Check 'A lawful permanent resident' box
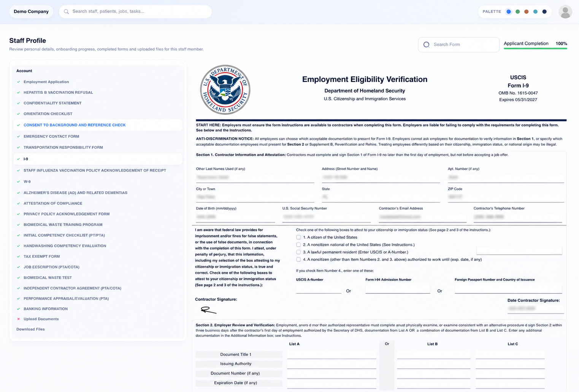This screenshot has height=392, width=579. click(x=298, y=252)
